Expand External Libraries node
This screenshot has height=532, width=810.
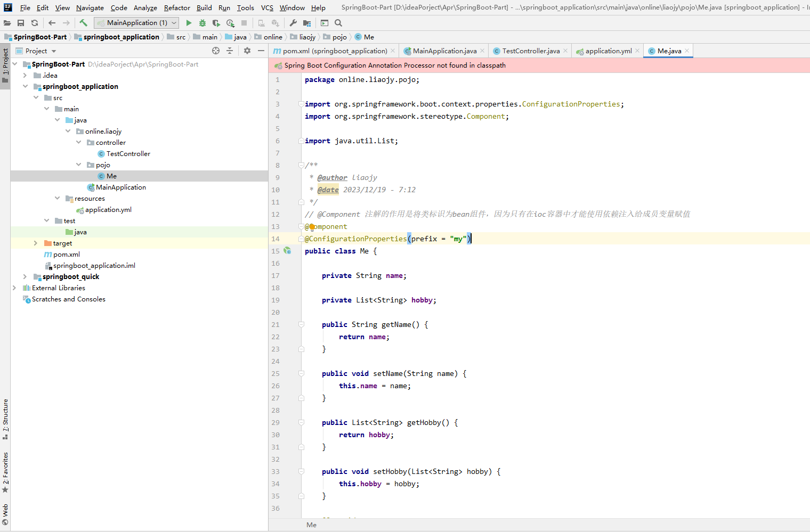point(14,288)
